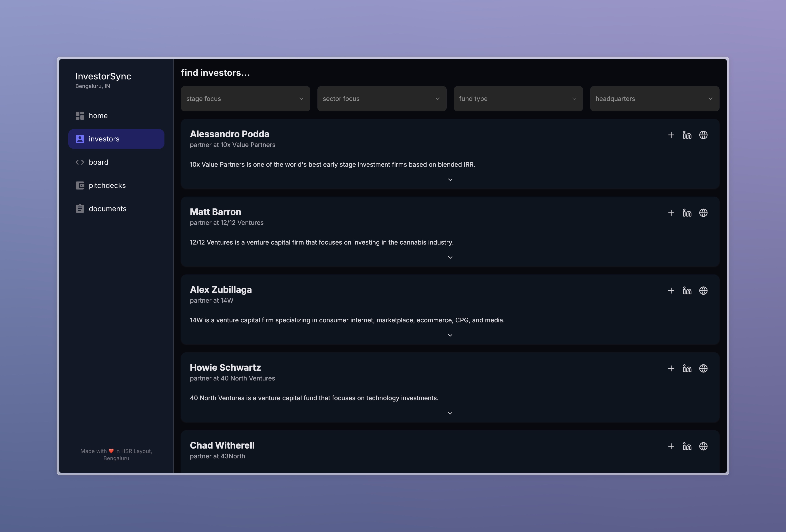Open pitchdecks in the sidebar
This screenshot has width=786, height=532.
tap(116, 185)
